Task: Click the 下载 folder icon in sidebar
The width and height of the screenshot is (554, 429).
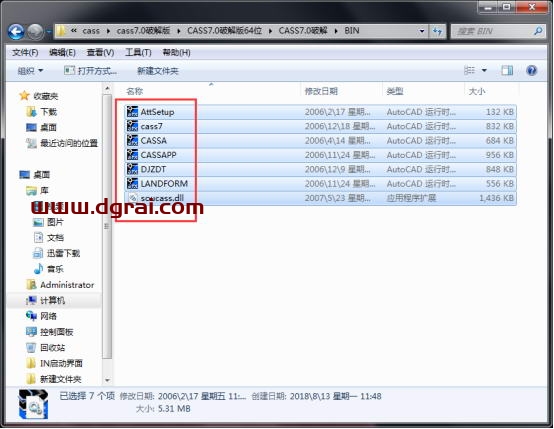Action: tap(31, 112)
